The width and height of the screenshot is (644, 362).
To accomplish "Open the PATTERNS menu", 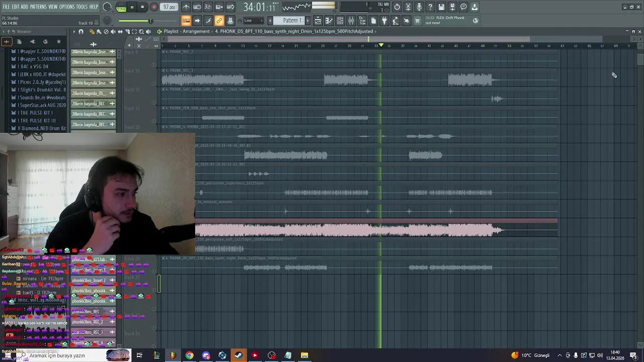I will point(38,7).
